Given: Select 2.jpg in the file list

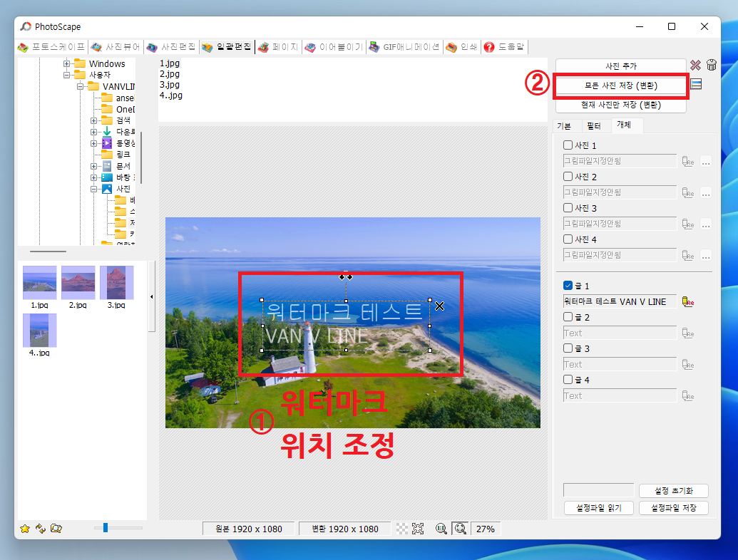Looking at the screenshot, I should coord(170,74).
